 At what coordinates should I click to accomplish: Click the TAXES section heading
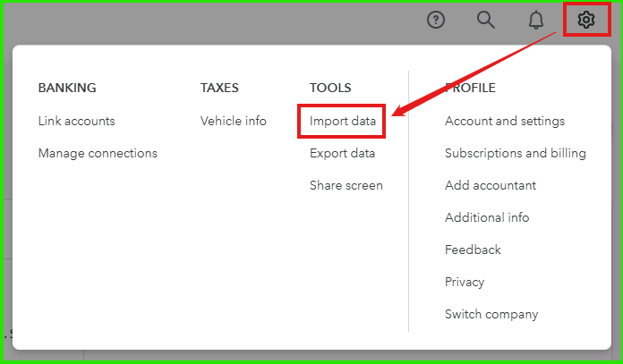coord(219,88)
